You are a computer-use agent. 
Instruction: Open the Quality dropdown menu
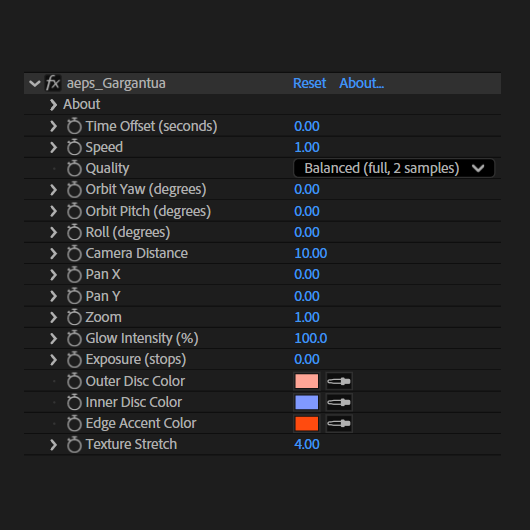394,168
